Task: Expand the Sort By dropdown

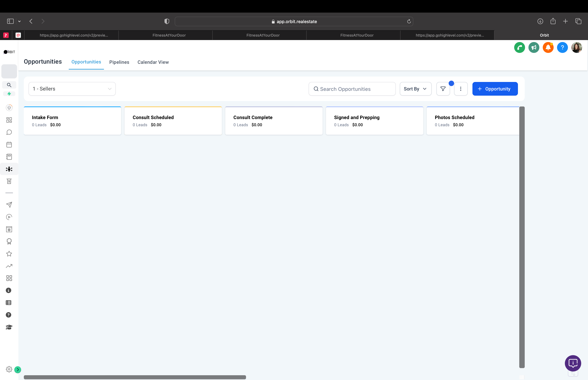Action: 415,89
